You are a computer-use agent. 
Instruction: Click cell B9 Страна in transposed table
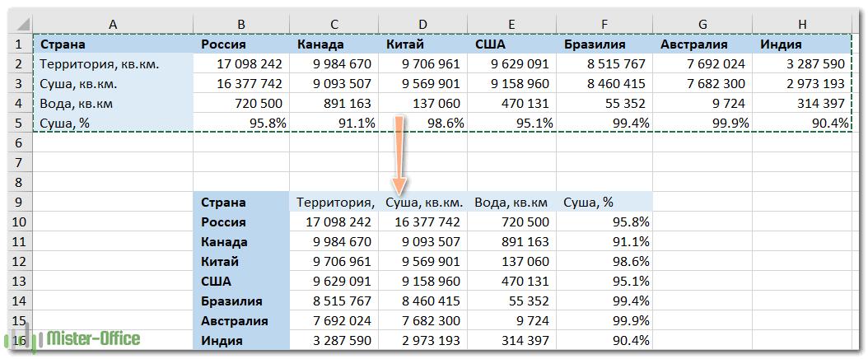(241, 203)
